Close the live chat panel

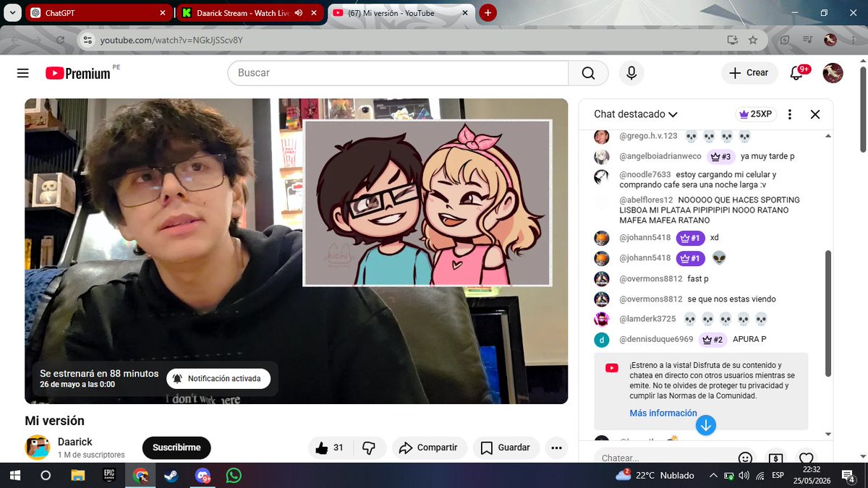(x=815, y=114)
